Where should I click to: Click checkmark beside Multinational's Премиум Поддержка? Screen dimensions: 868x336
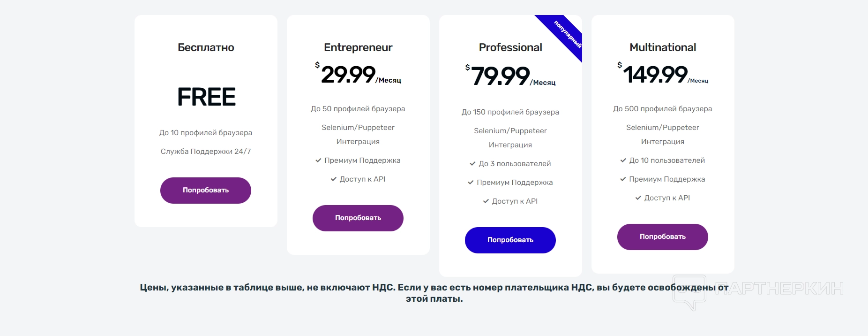(623, 179)
